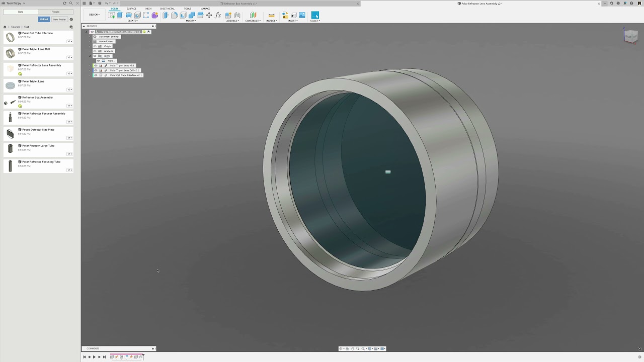Viewport: 644px width, 362px height.
Task: Click the Upload button
Action: click(x=44, y=19)
